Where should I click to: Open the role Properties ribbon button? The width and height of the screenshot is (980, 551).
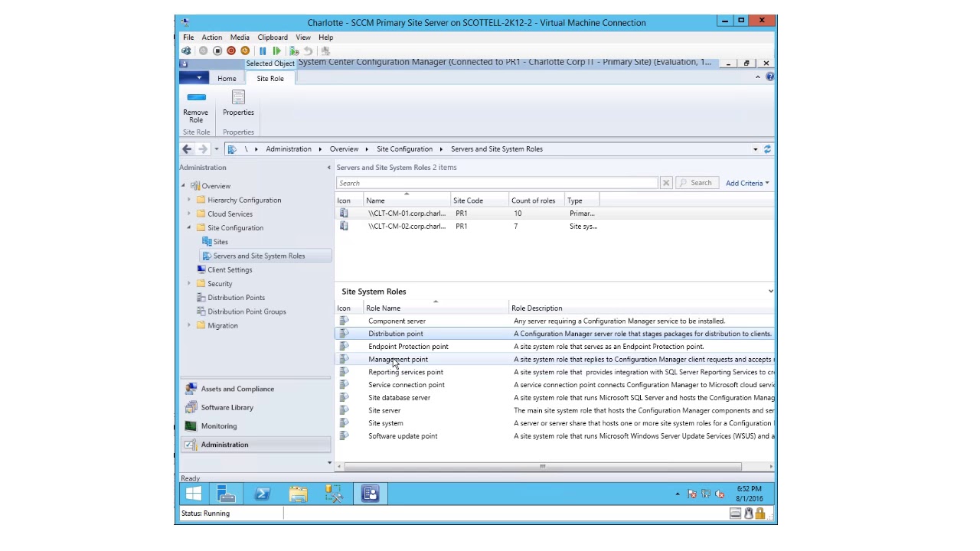click(x=238, y=103)
